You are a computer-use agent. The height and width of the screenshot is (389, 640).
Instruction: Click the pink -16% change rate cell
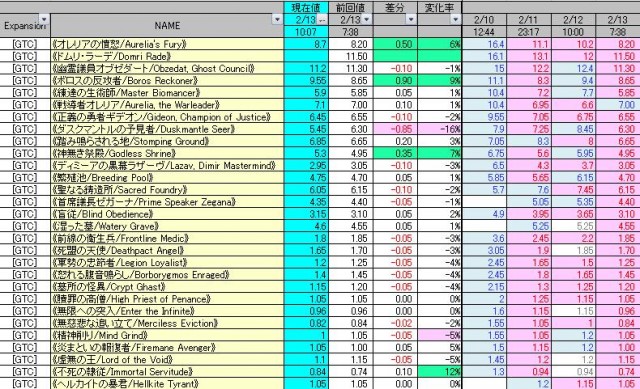[x=439, y=129]
